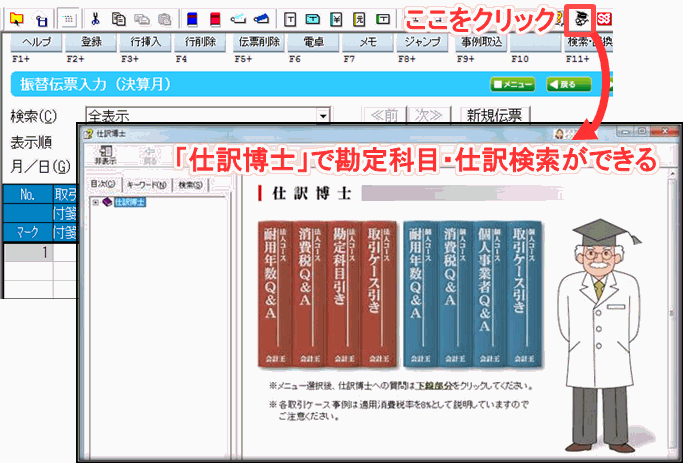Viewport: 683px width, 463px height.
Task: Click the white T box toolbar icon
Action: (290, 19)
